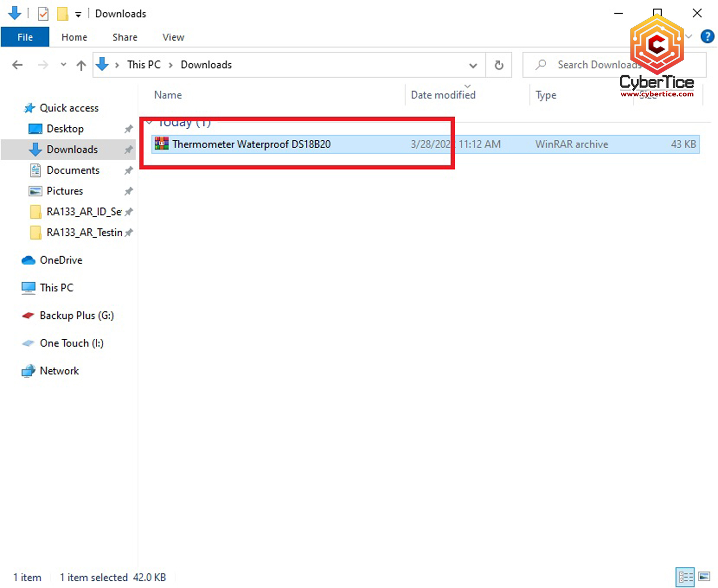Toggle the pin beside Pictures

[x=128, y=191]
